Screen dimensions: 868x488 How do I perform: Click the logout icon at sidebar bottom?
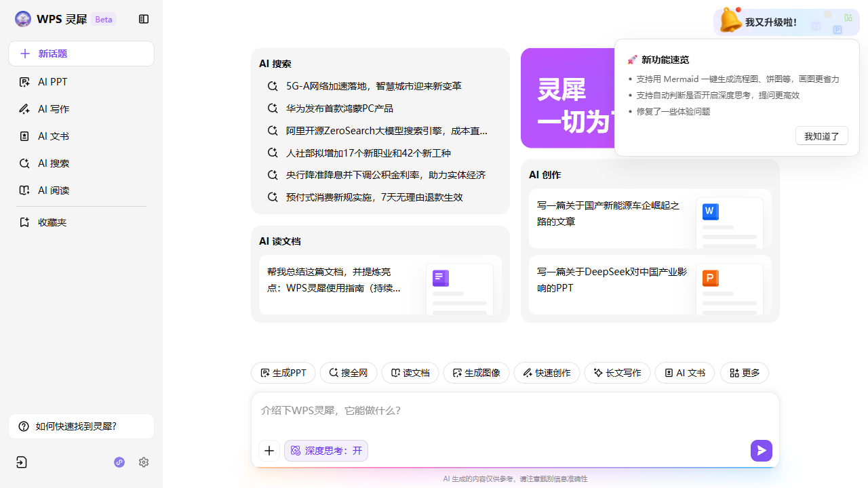click(22, 462)
